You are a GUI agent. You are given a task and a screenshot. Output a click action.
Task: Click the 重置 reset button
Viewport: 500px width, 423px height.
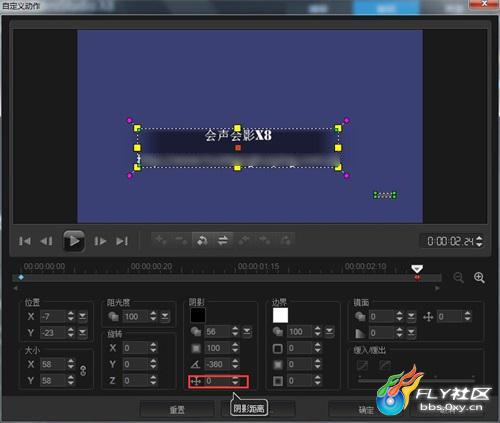177,409
